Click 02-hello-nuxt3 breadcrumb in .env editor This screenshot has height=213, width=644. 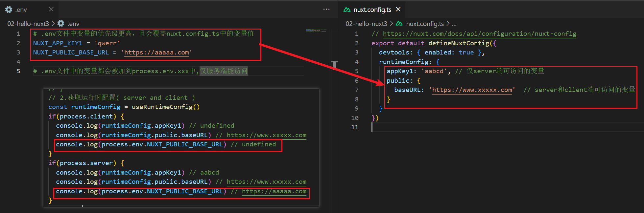click(28, 24)
